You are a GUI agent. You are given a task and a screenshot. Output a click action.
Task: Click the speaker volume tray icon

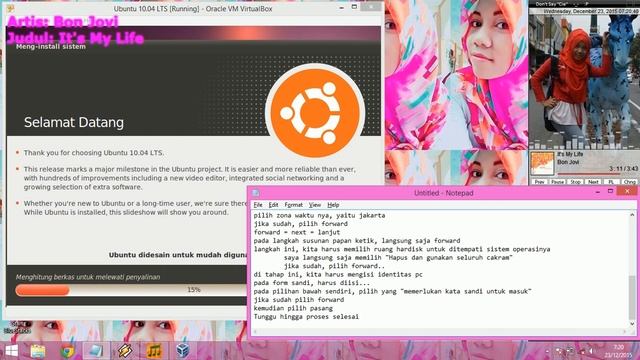pyautogui.click(x=591, y=351)
